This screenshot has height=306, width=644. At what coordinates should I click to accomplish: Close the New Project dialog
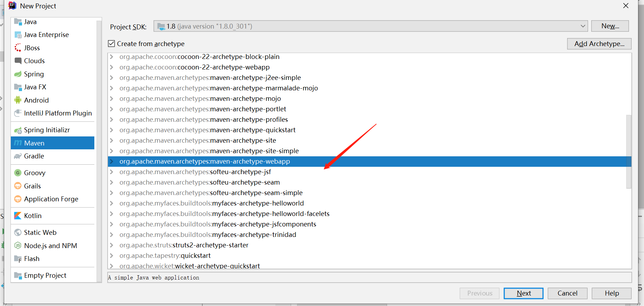[626, 6]
